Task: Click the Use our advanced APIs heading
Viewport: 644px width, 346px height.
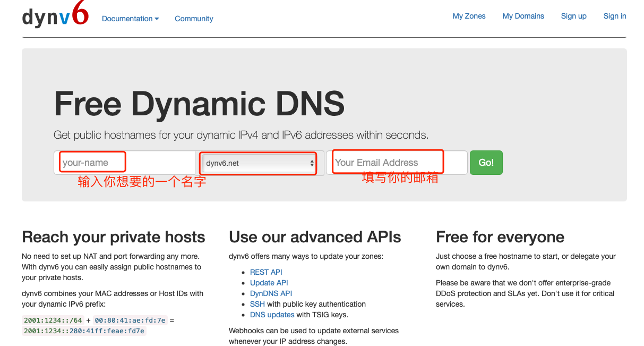Action: pyautogui.click(x=315, y=237)
